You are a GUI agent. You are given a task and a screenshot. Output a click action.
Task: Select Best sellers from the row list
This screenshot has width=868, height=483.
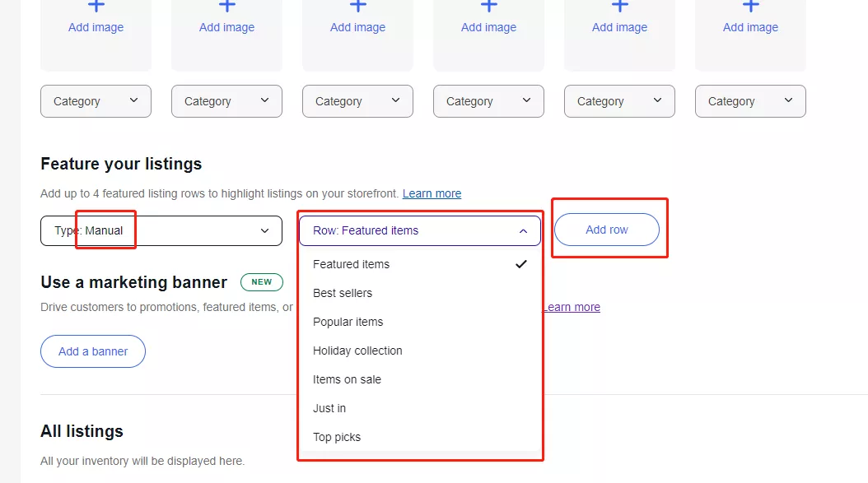(343, 293)
